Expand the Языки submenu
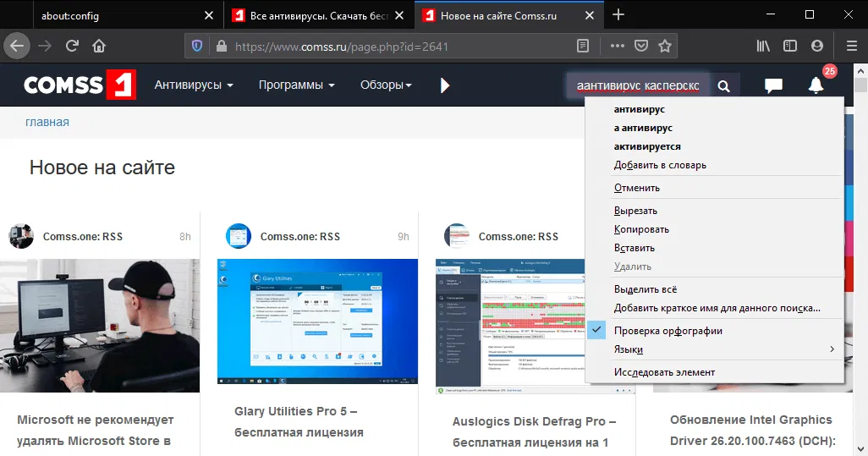Screen dimensions: 868x456 715,349
